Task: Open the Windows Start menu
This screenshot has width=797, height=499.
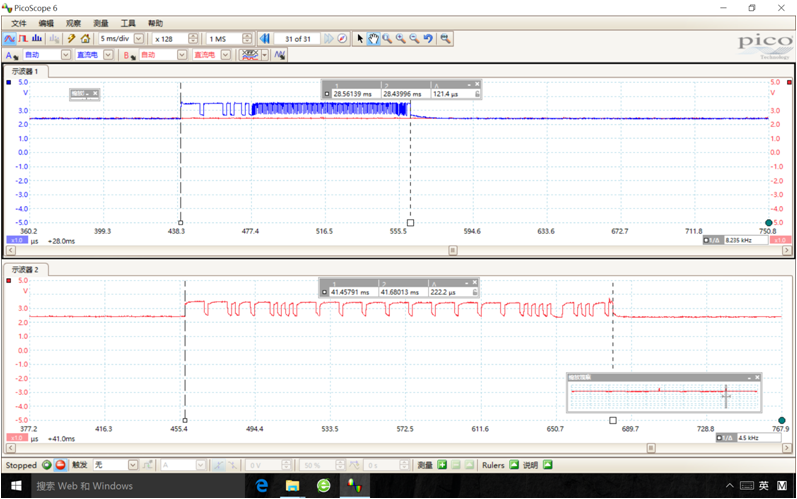Action: (x=16, y=486)
